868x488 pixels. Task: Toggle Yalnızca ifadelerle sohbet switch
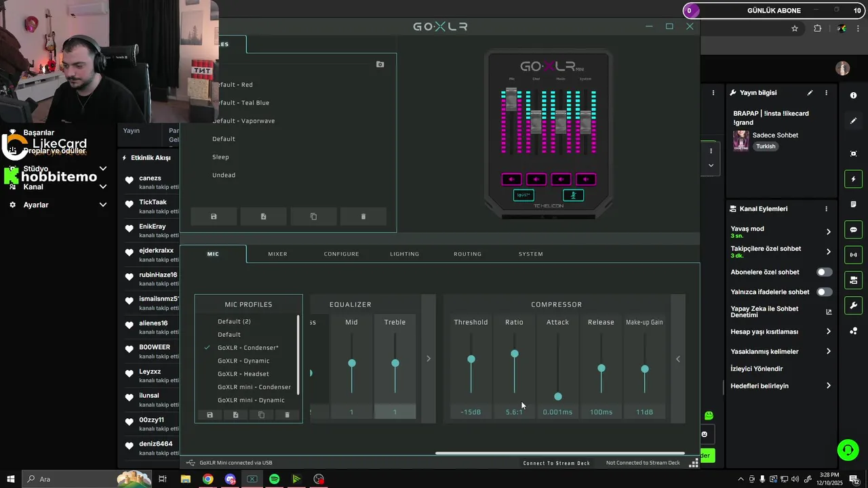[824, 292]
